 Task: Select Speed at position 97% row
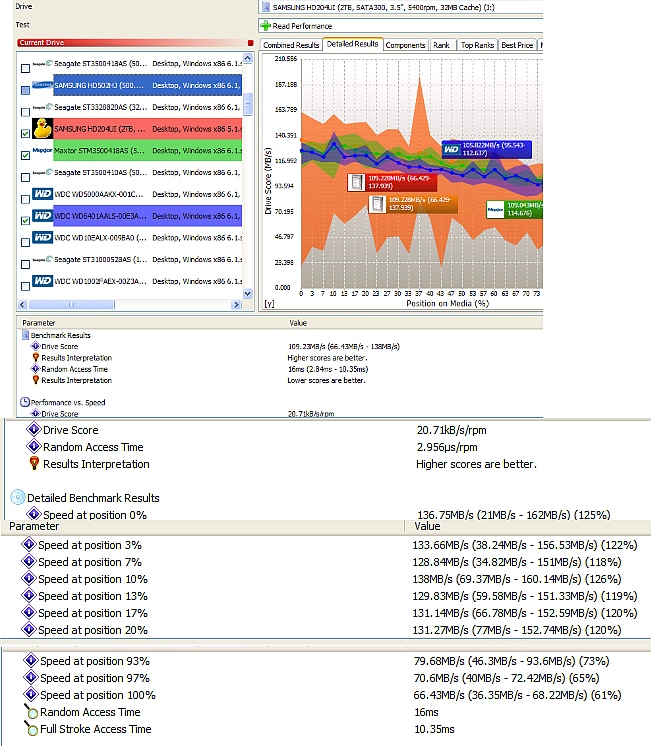point(326,677)
